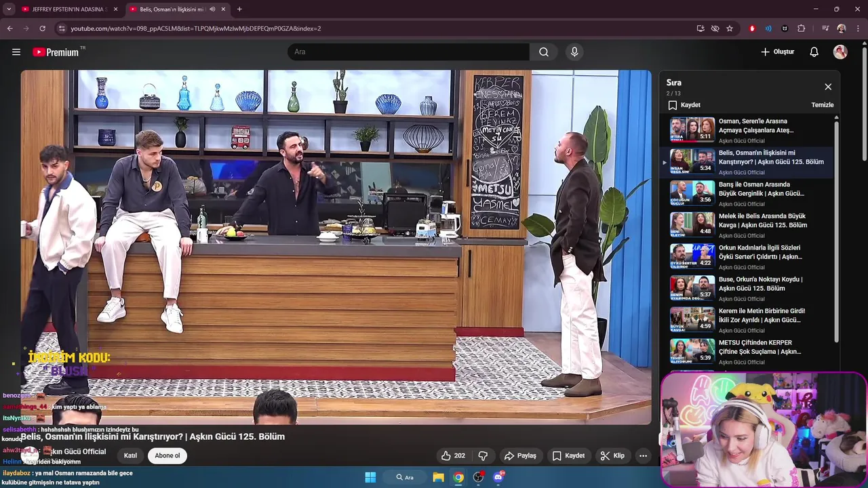Open the blue sound-wave extension icon
The image size is (868, 488).
tap(768, 28)
